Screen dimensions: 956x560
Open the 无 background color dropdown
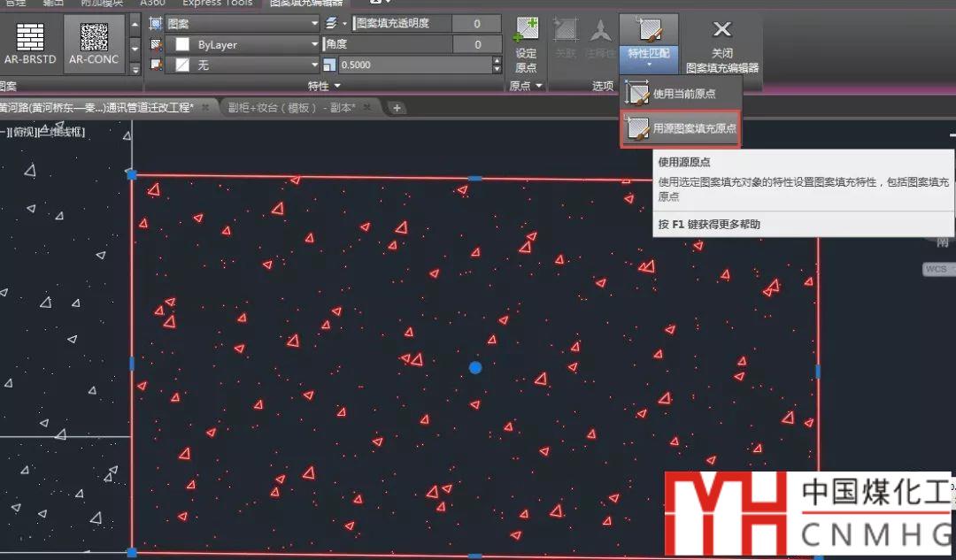(x=314, y=65)
